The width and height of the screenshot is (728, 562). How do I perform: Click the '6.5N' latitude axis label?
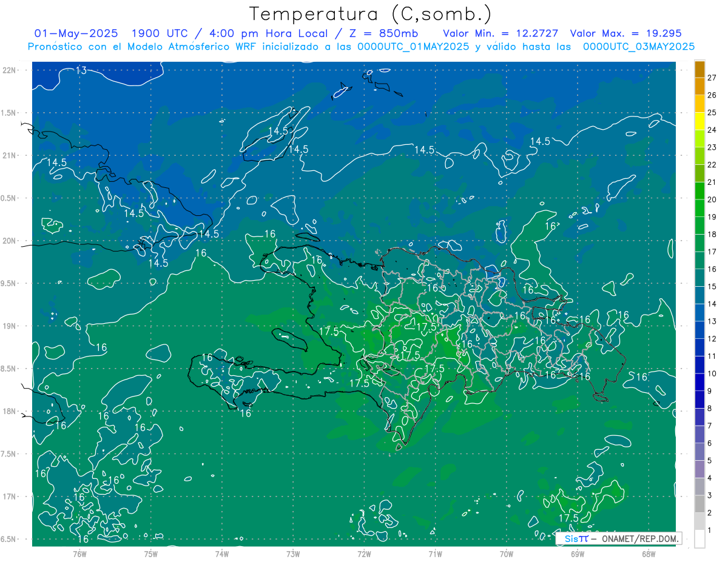tap(9, 539)
